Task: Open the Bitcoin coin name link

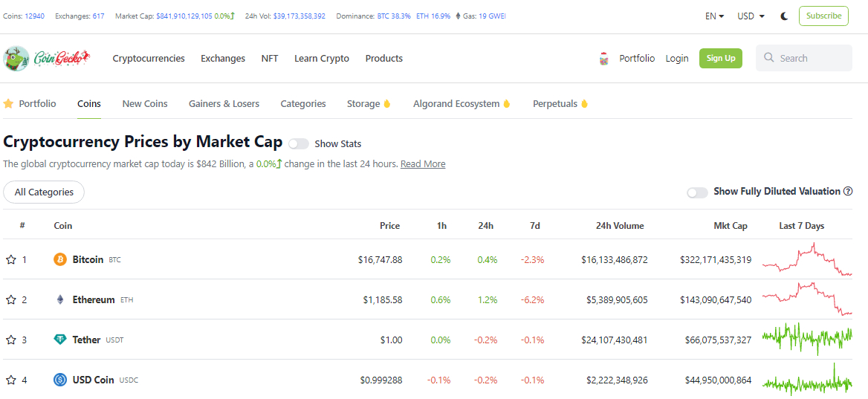Action: (x=88, y=259)
